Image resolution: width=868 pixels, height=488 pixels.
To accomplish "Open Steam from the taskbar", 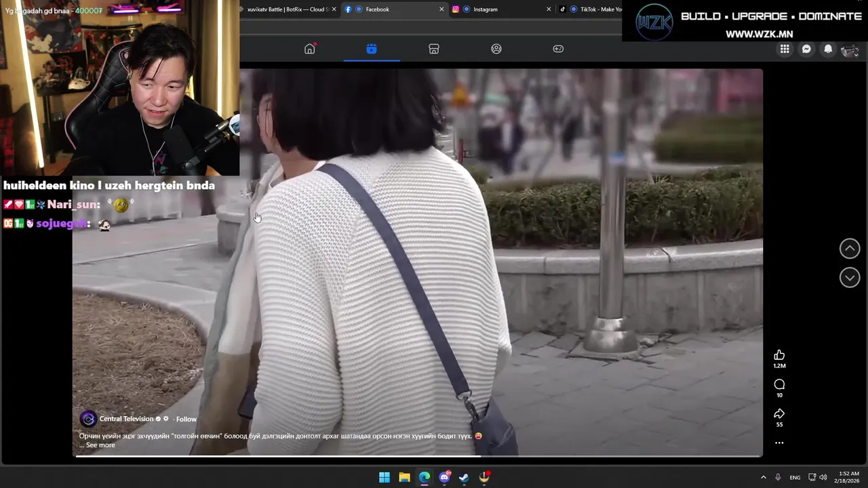I will click(x=464, y=477).
